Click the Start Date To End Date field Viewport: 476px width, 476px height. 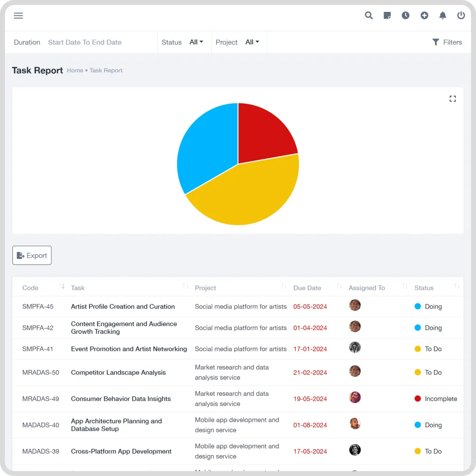[x=85, y=42]
